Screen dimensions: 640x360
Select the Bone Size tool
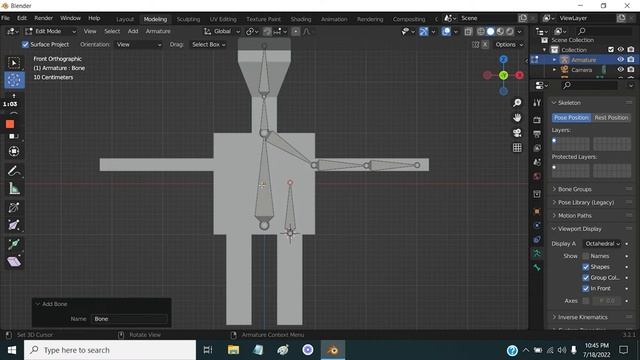14,225
